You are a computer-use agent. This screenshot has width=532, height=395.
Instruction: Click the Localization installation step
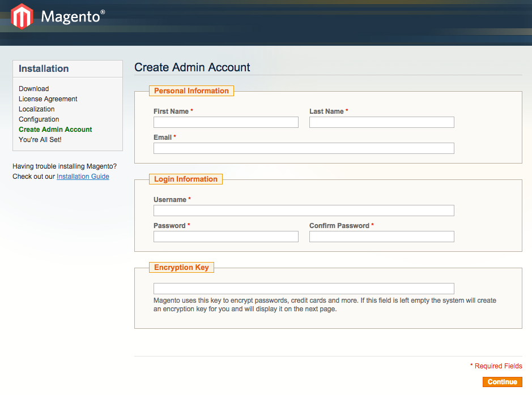pos(36,109)
